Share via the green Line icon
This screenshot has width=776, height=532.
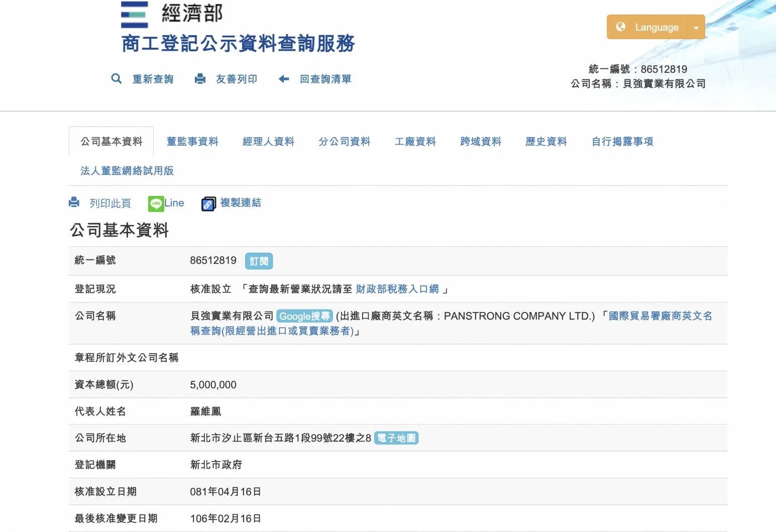click(156, 203)
